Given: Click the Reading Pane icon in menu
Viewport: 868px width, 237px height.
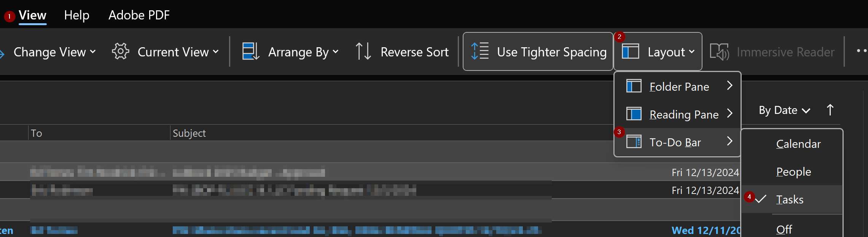Looking at the screenshot, I should click(634, 114).
